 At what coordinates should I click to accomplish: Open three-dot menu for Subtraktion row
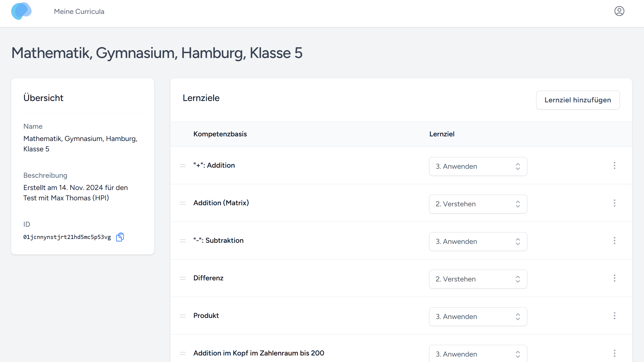pos(614,241)
